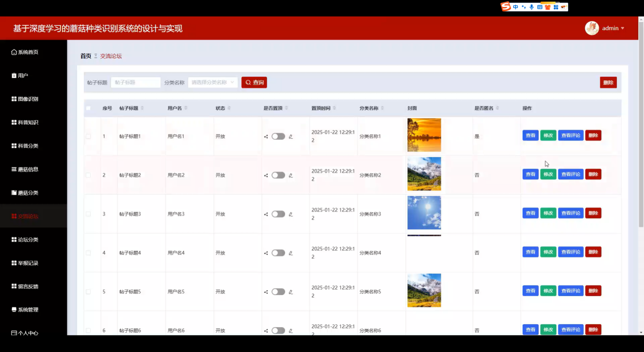Open the 分类名称 category dropdown

tap(213, 82)
